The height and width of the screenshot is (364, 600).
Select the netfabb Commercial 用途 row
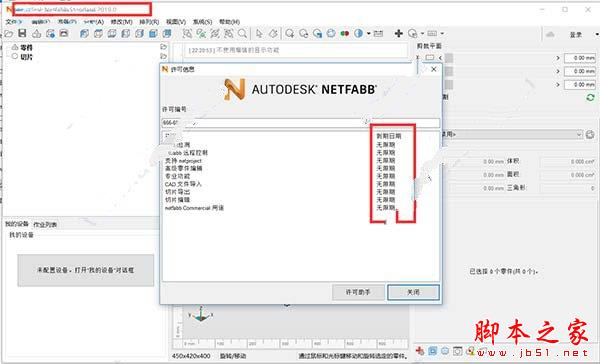pos(301,208)
